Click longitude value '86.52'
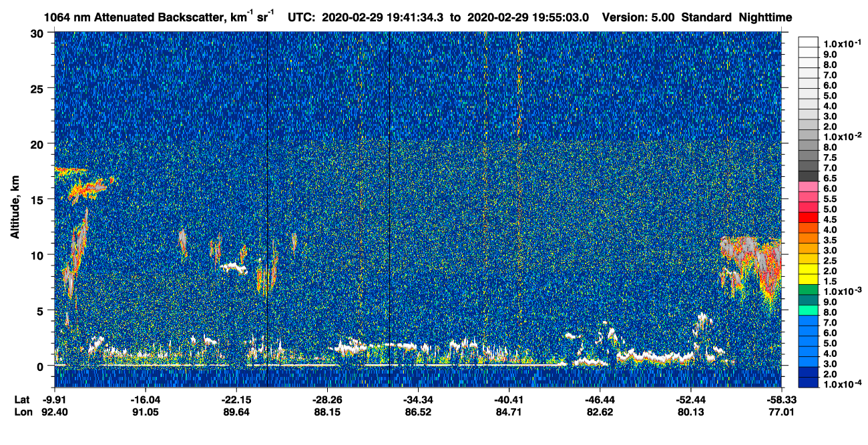Screen dimensions: 868x445 point(418,412)
